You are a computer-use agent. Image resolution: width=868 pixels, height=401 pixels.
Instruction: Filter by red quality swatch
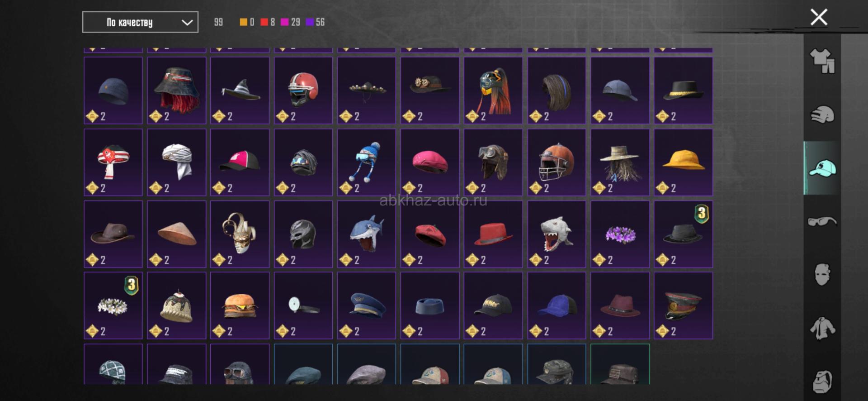(264, 22)
